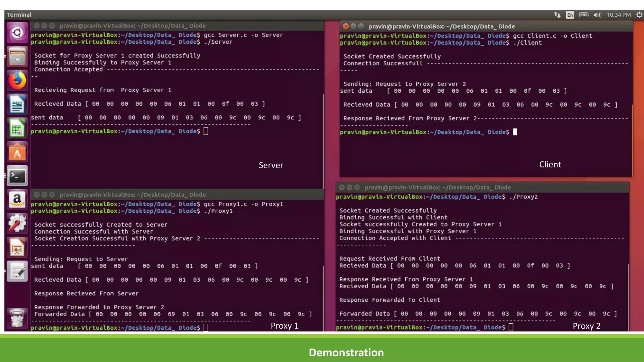This screenshot has width=644, height=362.
Task: Click 'Response Forwarded to Proxy Server 2' line
Action: pos(99,307)
